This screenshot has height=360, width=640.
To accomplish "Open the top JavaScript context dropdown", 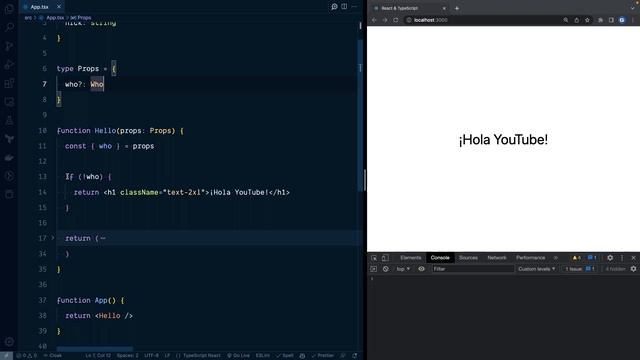I will [403, 269].
